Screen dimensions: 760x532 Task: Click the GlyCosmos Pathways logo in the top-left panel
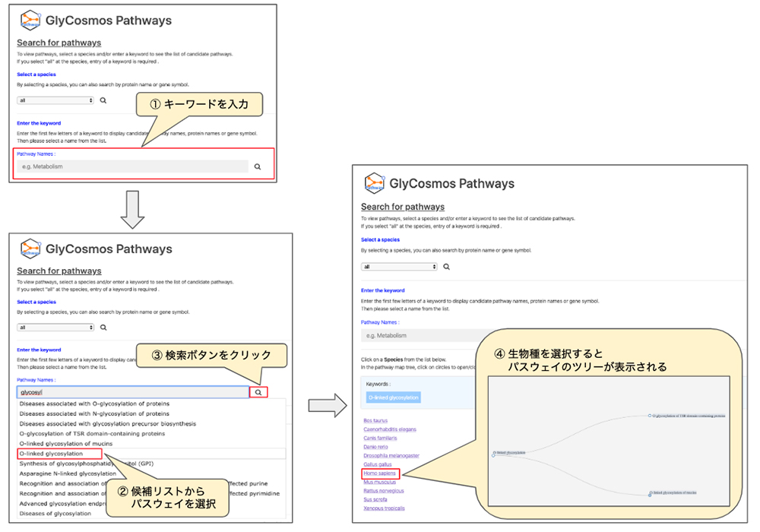coord(30,20)
